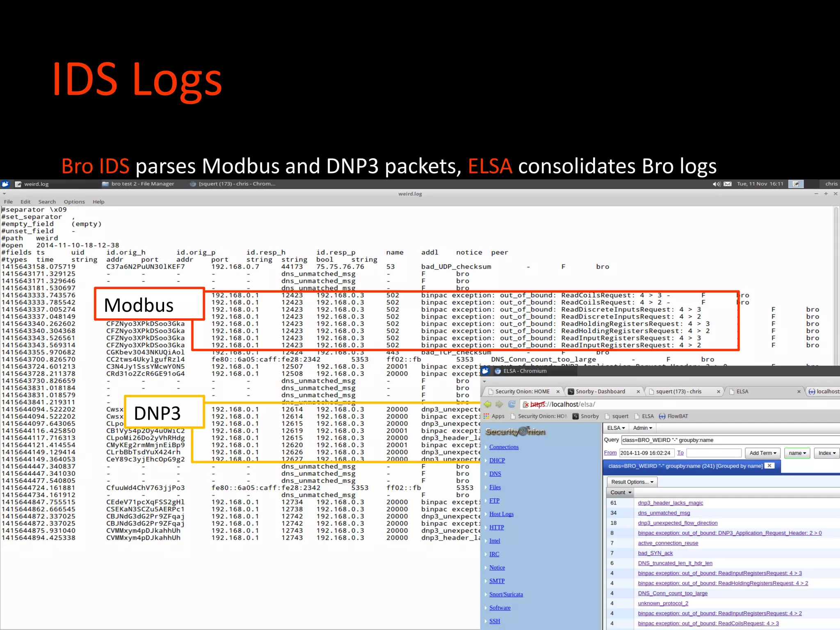
Task: Open Result Options dropdown
Action: 632,482
